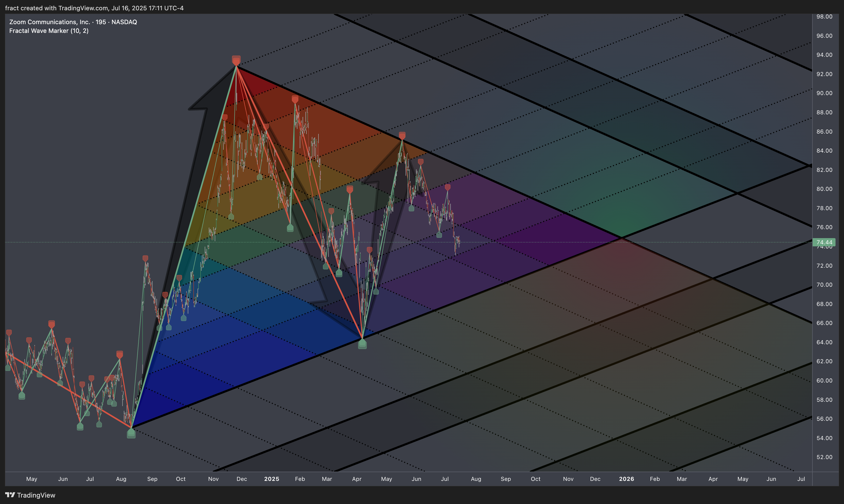Click the bold 2025 label on the time axis
Viewport: 844px width, 504px height.
(271, 479)
